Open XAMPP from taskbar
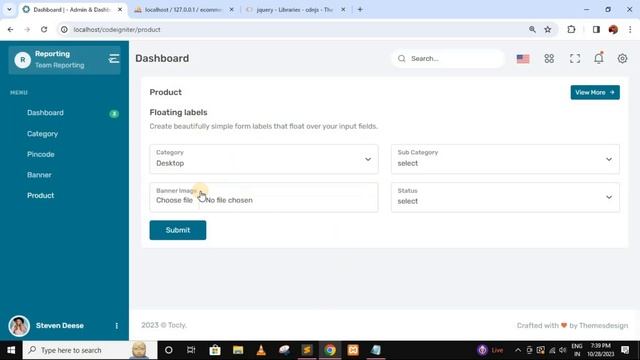Screen dimensions: 640x360 click(x=353, y=350)
